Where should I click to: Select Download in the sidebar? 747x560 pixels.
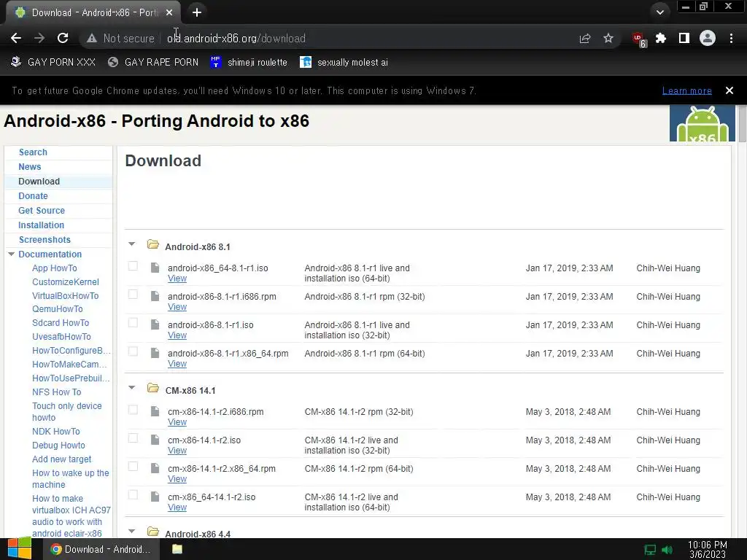click(39, 182)
